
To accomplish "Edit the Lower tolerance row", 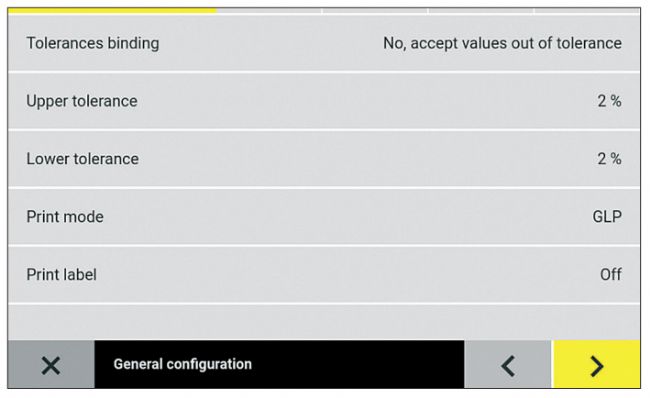I will (x=324, y=159).
